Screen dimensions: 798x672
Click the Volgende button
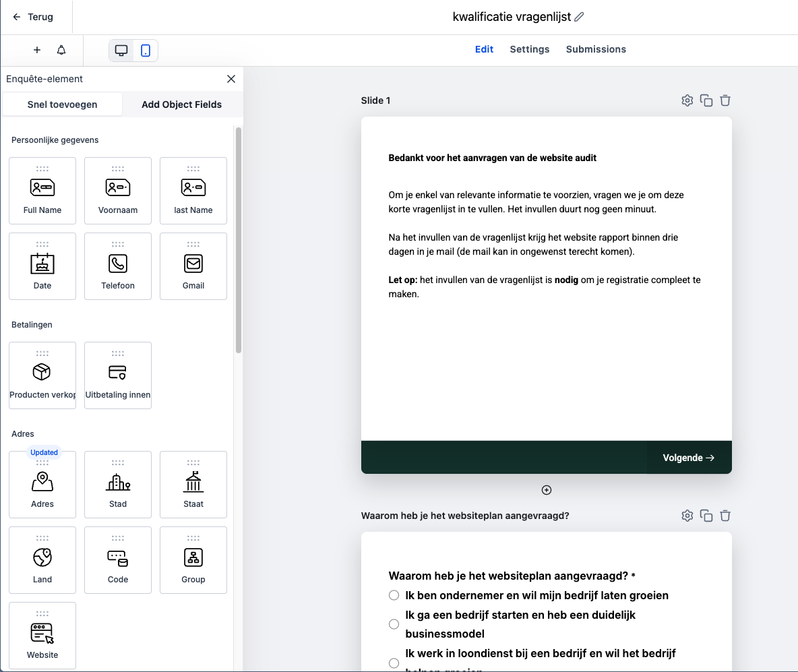tap(689, 458)
